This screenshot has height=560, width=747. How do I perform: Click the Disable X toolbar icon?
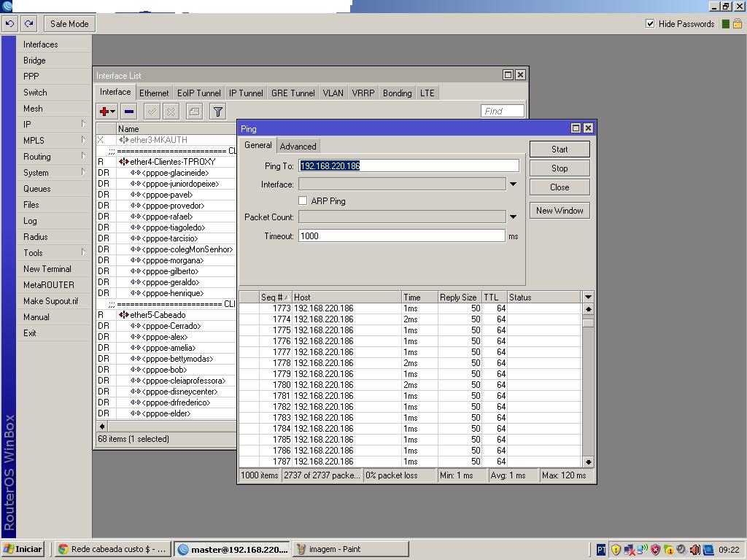(x=171, y=111)
